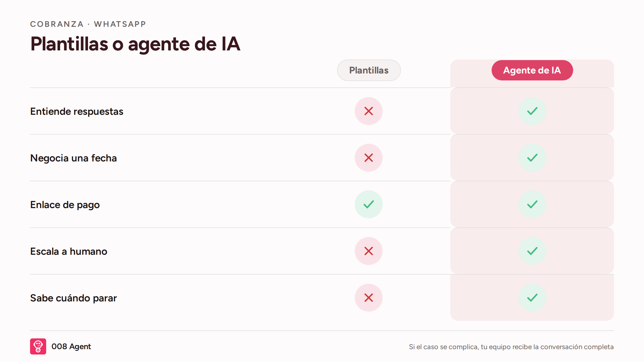
Task: Click the Enlace de pago row label
Action: (65, 205)
